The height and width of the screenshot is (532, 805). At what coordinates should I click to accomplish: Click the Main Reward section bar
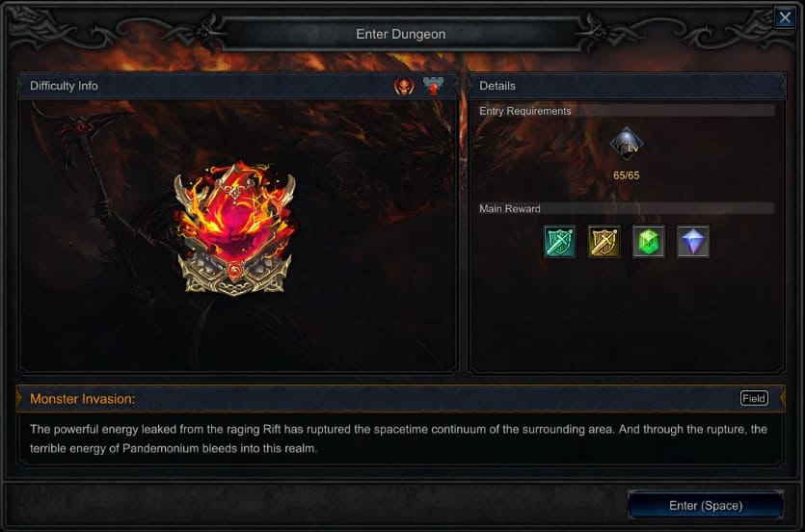[627, 208]
